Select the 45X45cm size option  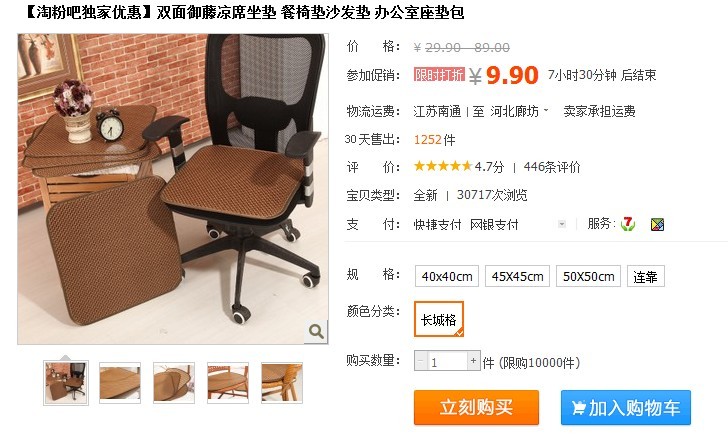point(517,276)
